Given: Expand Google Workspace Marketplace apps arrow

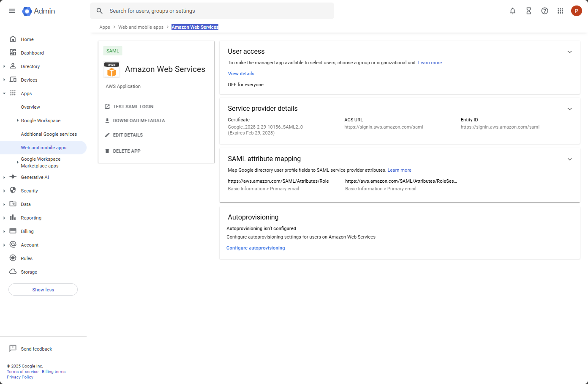Looking at the screenshot, I should pyautogui.click(x=18, y=162).
